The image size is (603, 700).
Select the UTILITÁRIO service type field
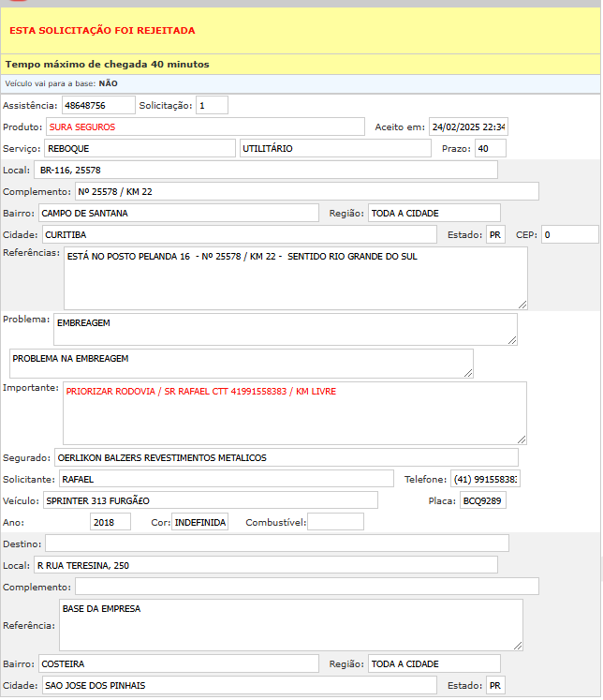pos(336,148)
